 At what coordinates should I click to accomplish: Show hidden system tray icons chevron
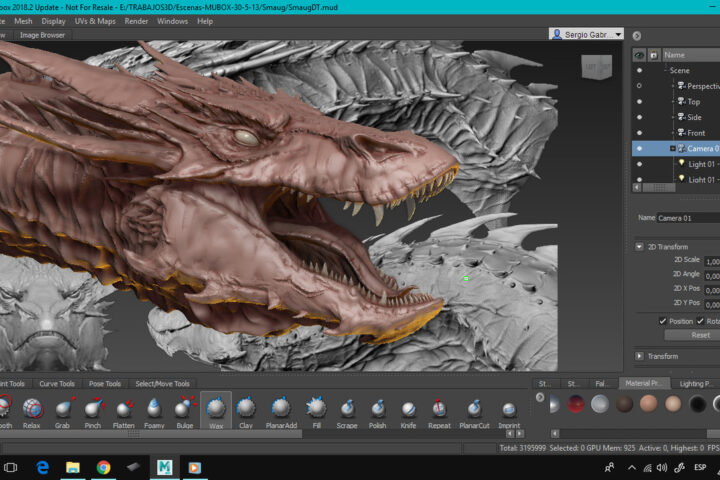coord(632,468)
